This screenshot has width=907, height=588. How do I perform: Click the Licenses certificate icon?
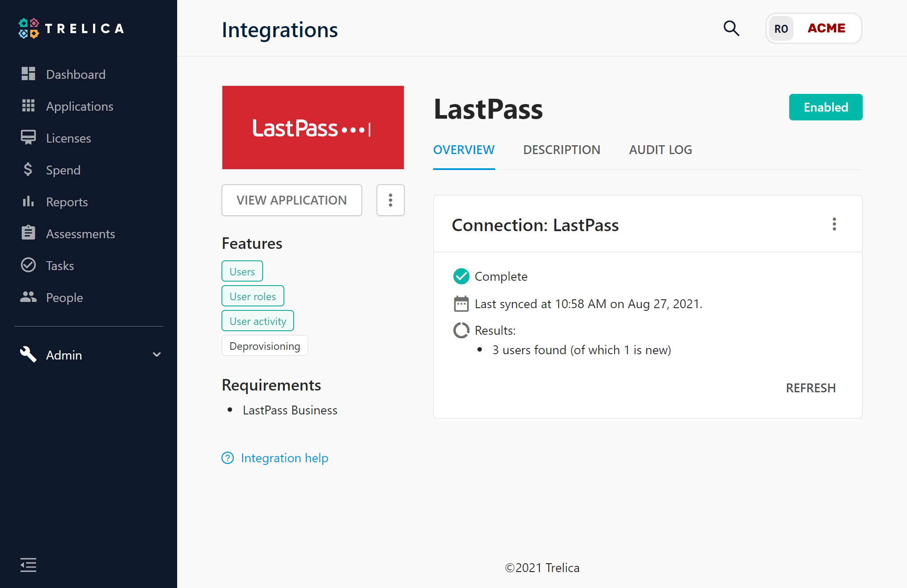28,138
